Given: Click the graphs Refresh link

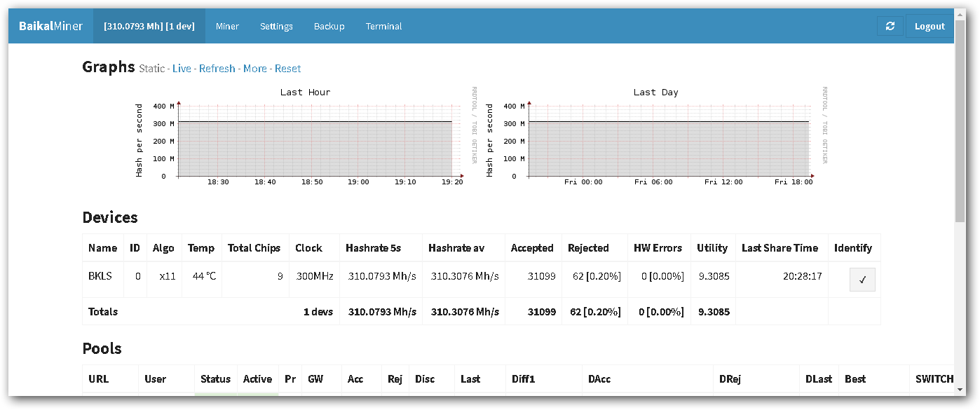Looking at the screenshot, I should tap(217, 69).
